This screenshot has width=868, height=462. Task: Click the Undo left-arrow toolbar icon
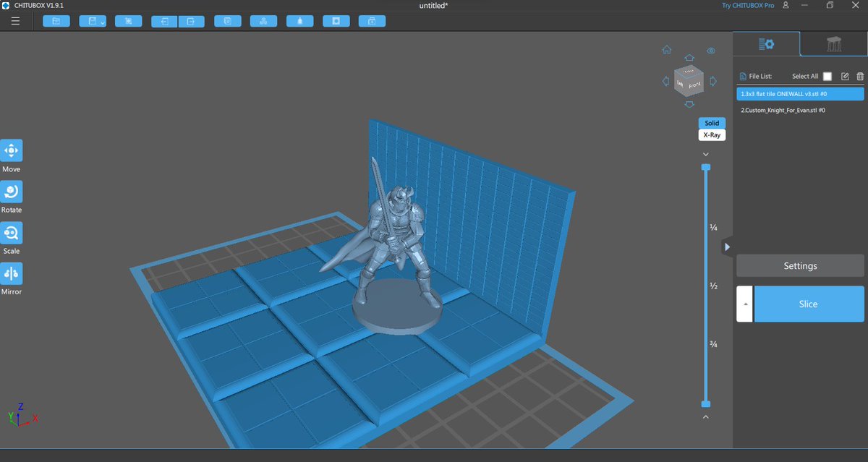165,21
